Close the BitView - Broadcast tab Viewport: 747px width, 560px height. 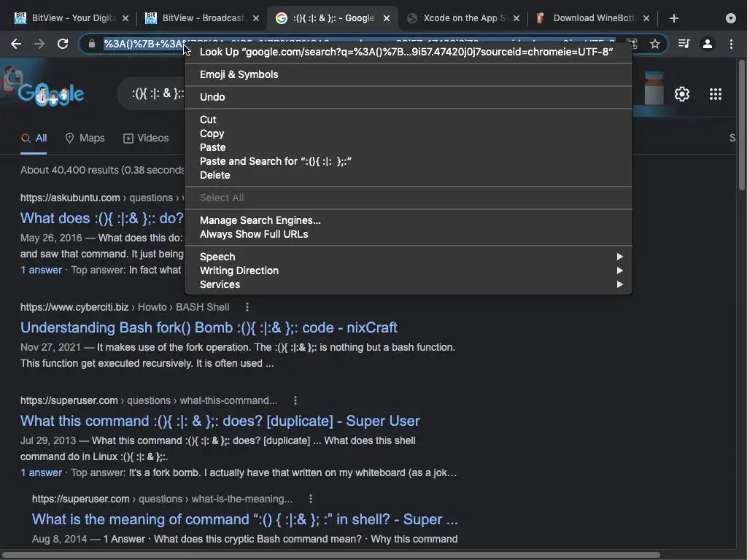coord(256,18)
